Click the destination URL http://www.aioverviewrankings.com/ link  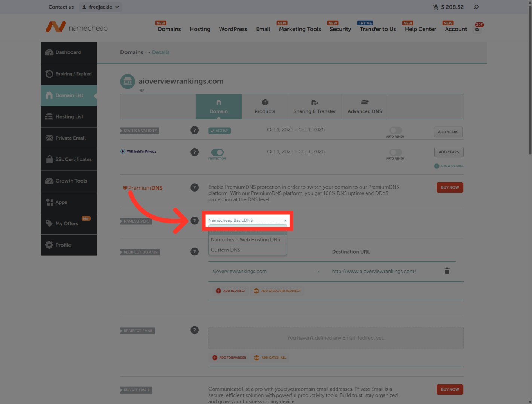374,271
